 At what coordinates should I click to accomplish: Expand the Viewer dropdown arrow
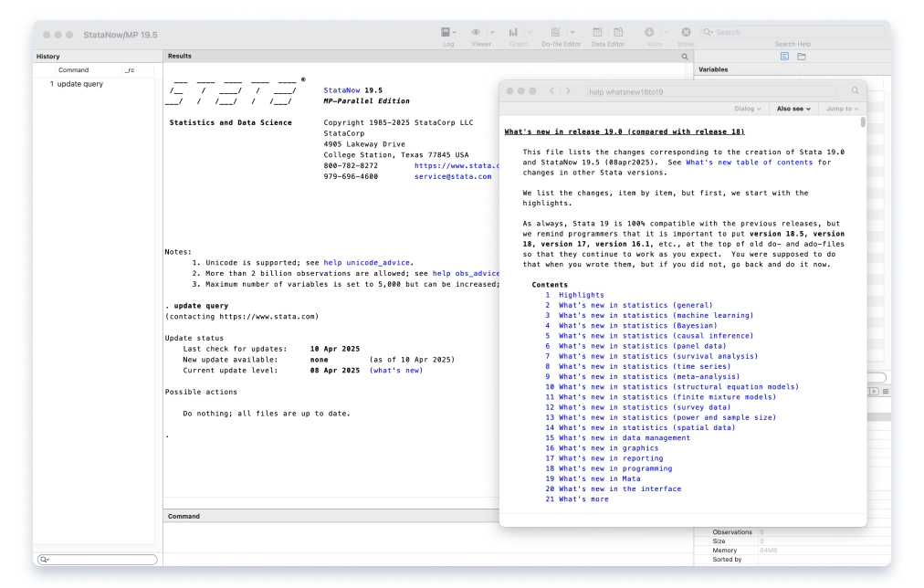(x=492, y=32)
